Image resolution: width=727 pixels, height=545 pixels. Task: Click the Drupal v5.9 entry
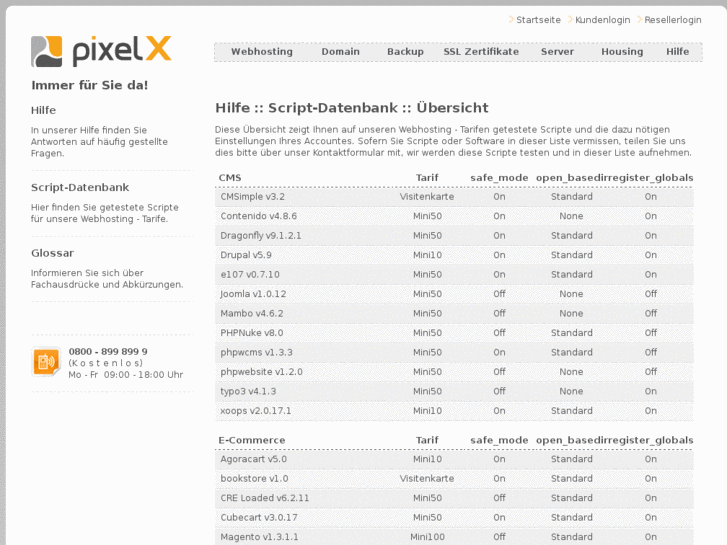246,255
